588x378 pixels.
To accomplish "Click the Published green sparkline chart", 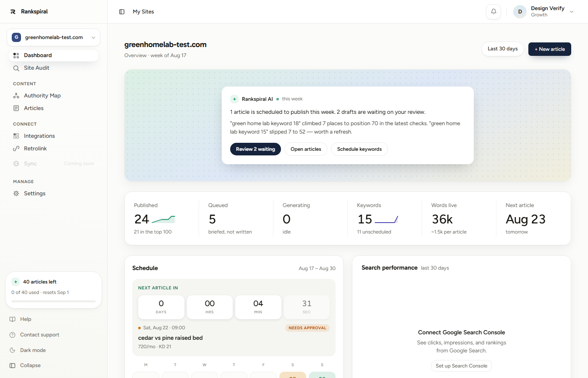I will tap(163, 219).
